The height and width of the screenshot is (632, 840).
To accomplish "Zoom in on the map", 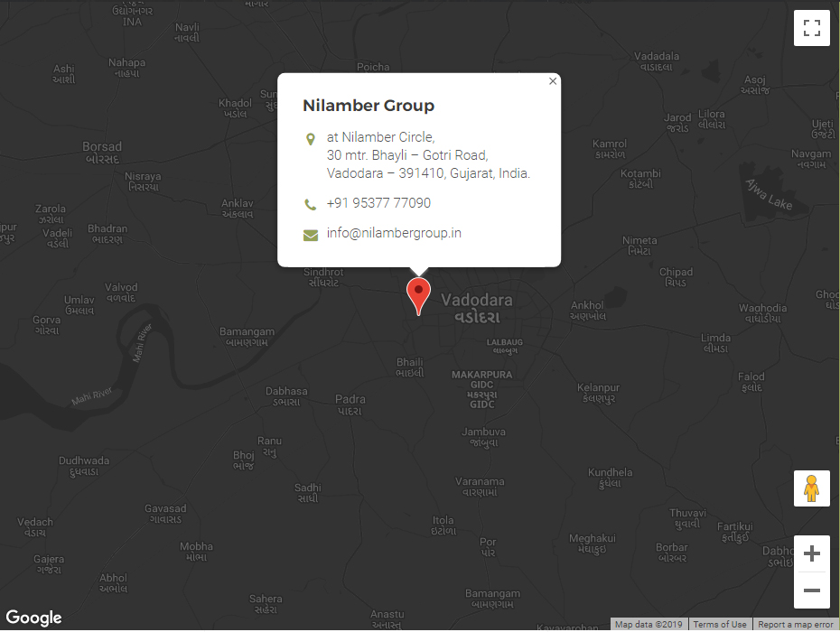I will (x=812, y=553).
